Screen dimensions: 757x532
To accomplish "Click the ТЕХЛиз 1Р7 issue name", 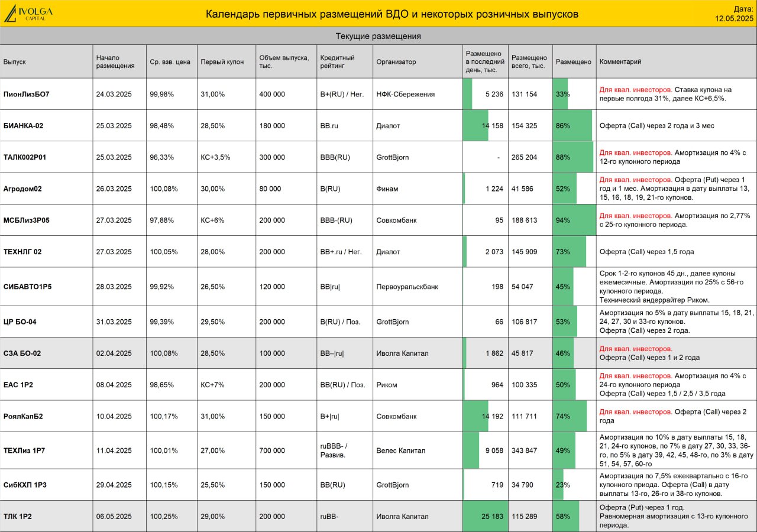I will click(x=24, y=450).
